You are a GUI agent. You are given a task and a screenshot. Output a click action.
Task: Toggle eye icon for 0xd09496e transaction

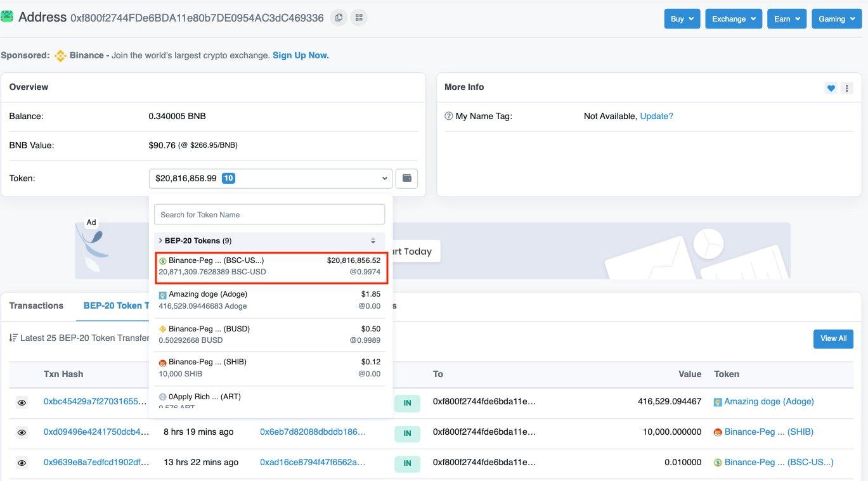click(x=22, y=432)
